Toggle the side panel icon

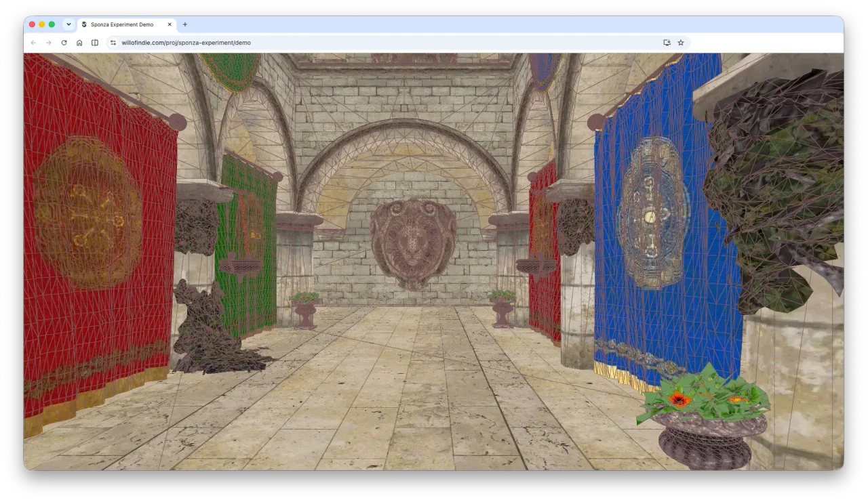[95, 43]
